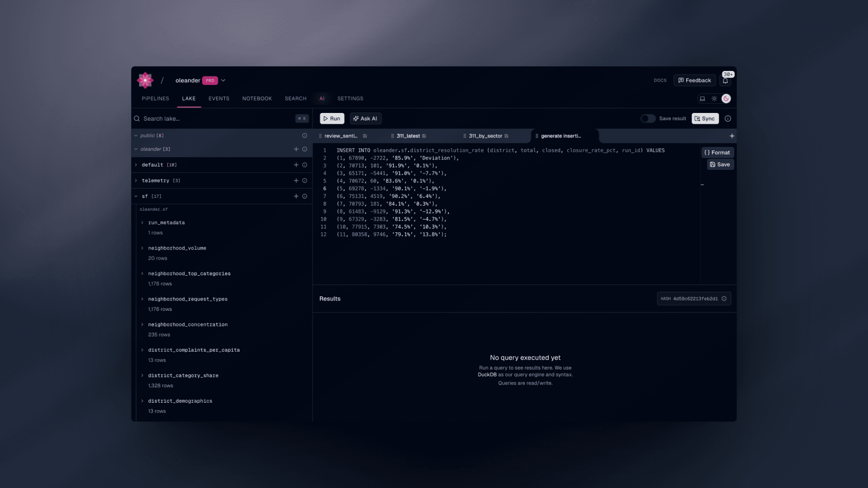The height and width of the screenshot is (488, 868).
Task: Run the current INSERT query
Action: [x=332, y=118]
